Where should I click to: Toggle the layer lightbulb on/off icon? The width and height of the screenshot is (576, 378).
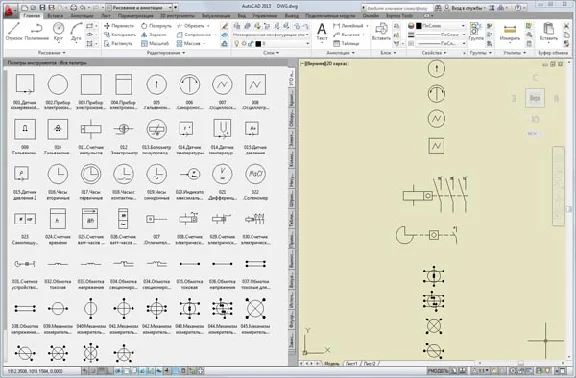click(x=237, y=43)
